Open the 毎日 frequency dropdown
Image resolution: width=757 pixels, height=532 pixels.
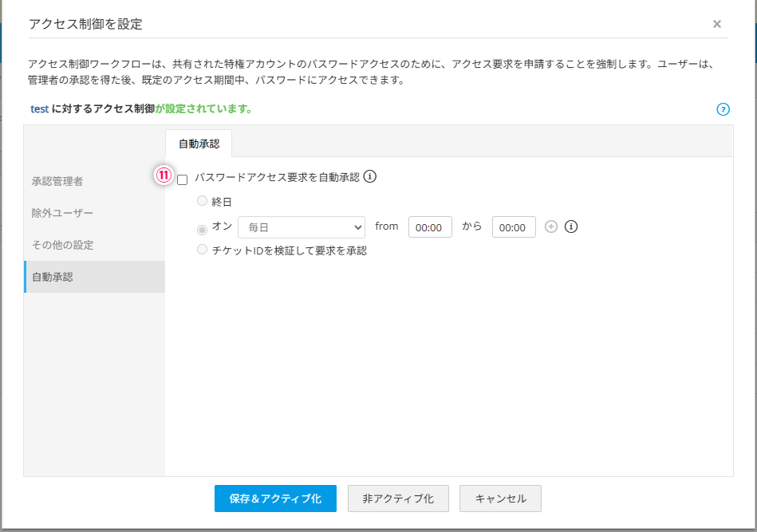(301, 227)
